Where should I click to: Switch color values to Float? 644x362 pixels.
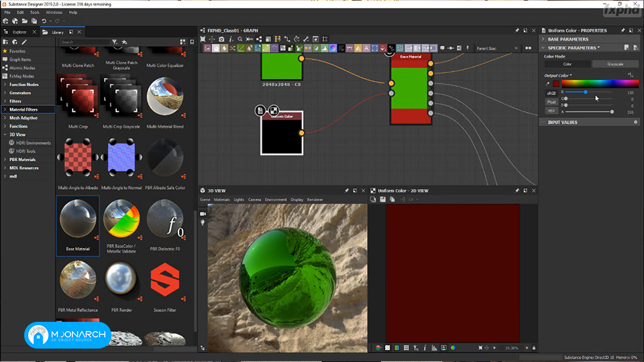click(x=551, y=102)
